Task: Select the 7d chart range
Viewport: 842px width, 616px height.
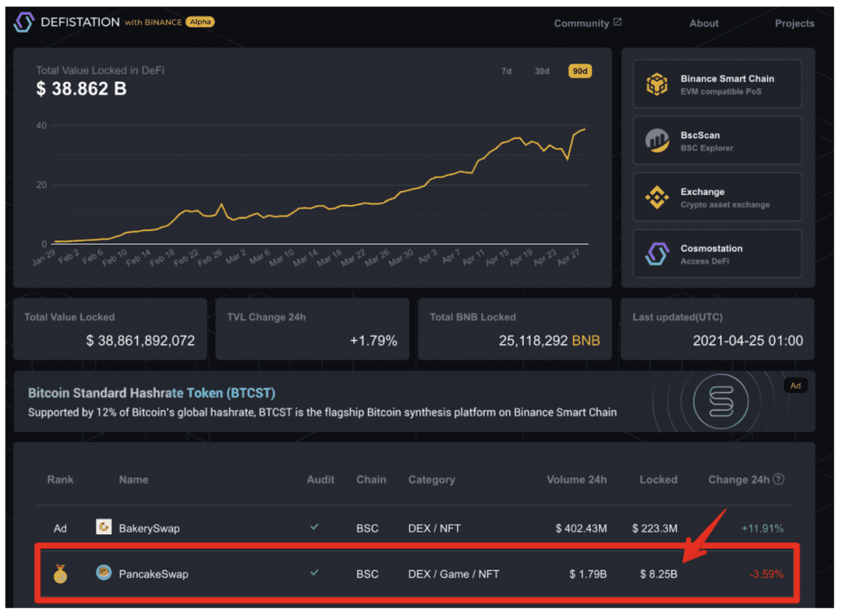Action: (506, 71)
